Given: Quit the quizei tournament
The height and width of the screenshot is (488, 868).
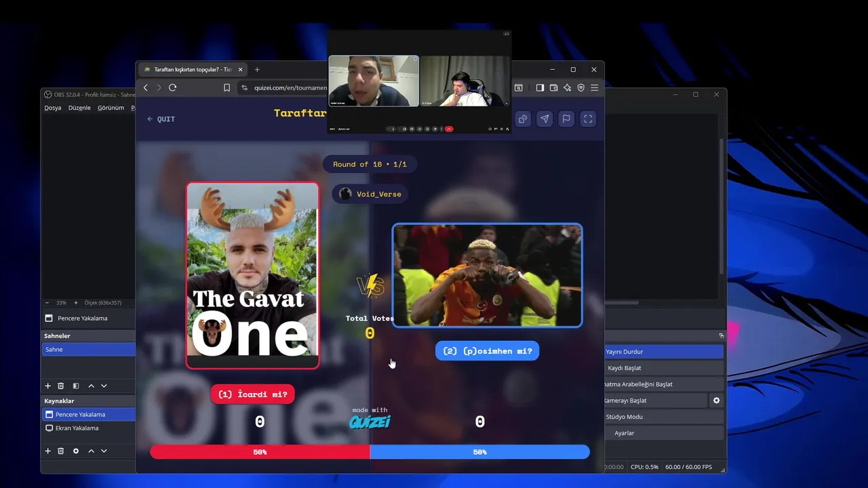Looking at the screenshot, I should [161, 119].
